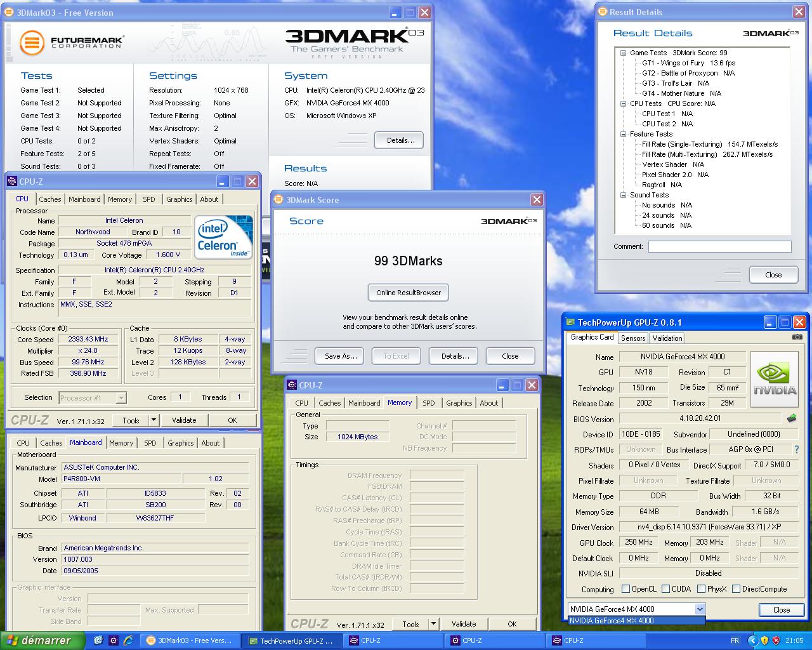812x650 pixels.
Task: Collapse the Feature Tests tree node
Action: pyautogui.click(x=624, y=134)
